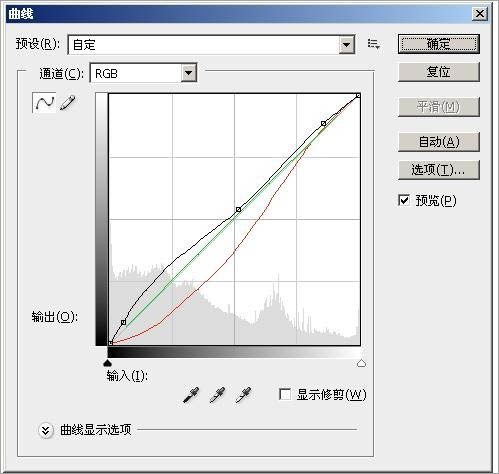The image size is (499, 474).
Task: Click the black input slider triangle
Action: (107, 363)
